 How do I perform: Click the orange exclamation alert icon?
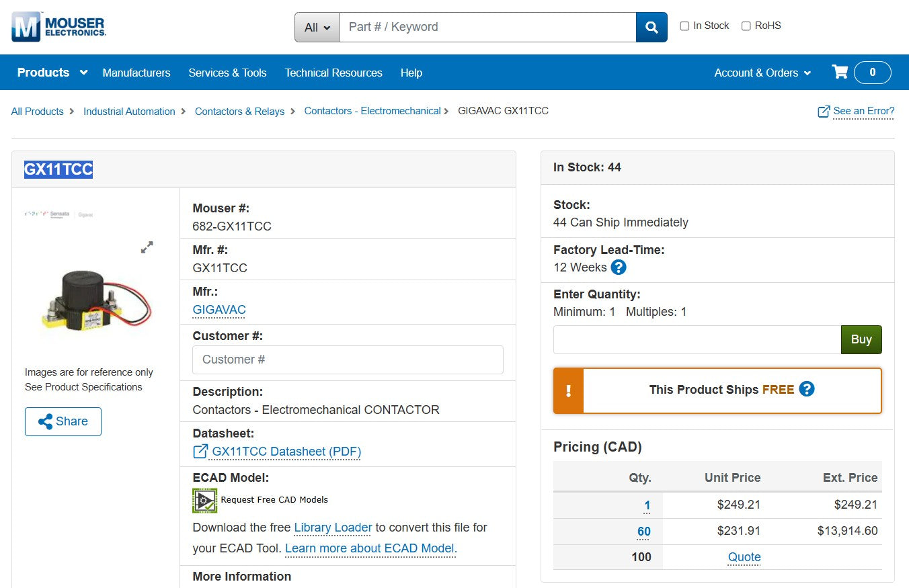pos(569,390)
